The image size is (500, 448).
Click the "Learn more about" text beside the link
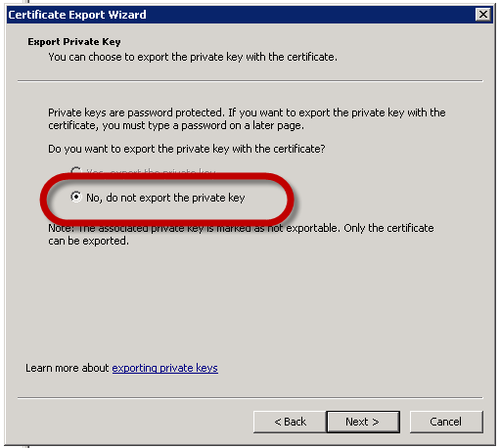point(68,368)
